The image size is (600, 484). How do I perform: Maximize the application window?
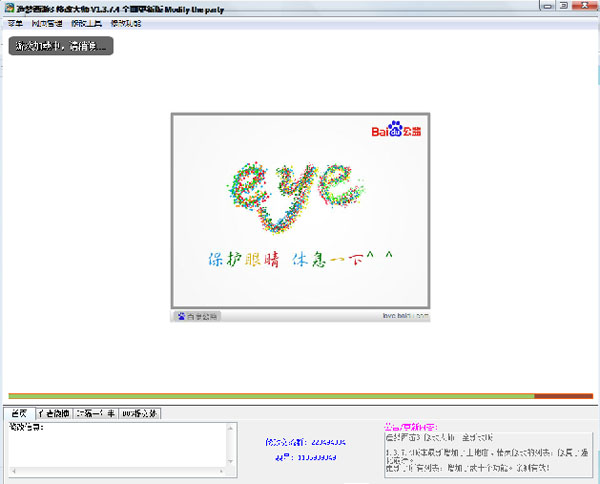tap(563, 6)
